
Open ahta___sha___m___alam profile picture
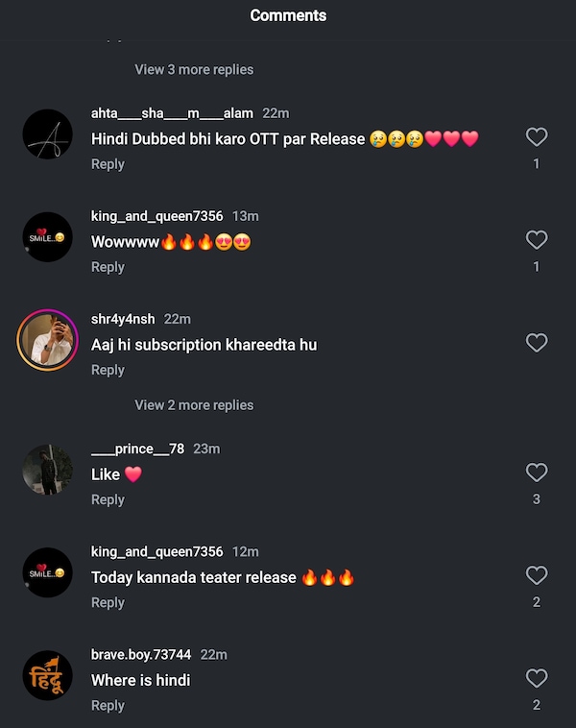coord(47,134)
